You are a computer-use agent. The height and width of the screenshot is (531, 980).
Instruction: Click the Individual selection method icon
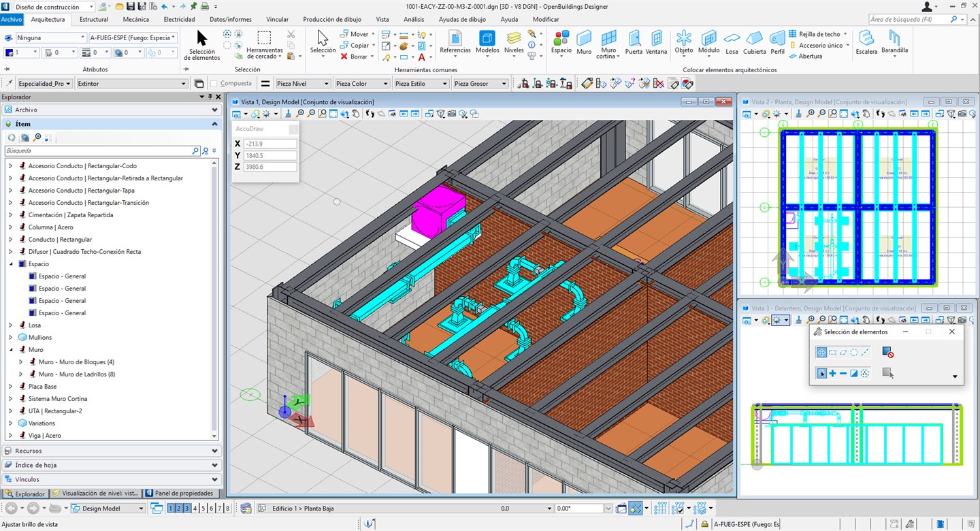point(821,353)
